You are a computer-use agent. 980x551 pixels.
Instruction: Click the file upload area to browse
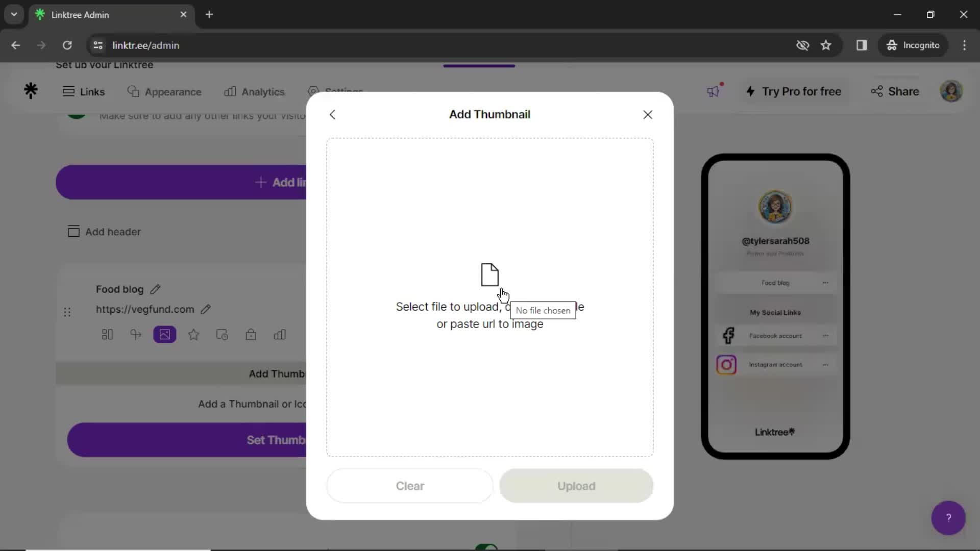(490, 296)
